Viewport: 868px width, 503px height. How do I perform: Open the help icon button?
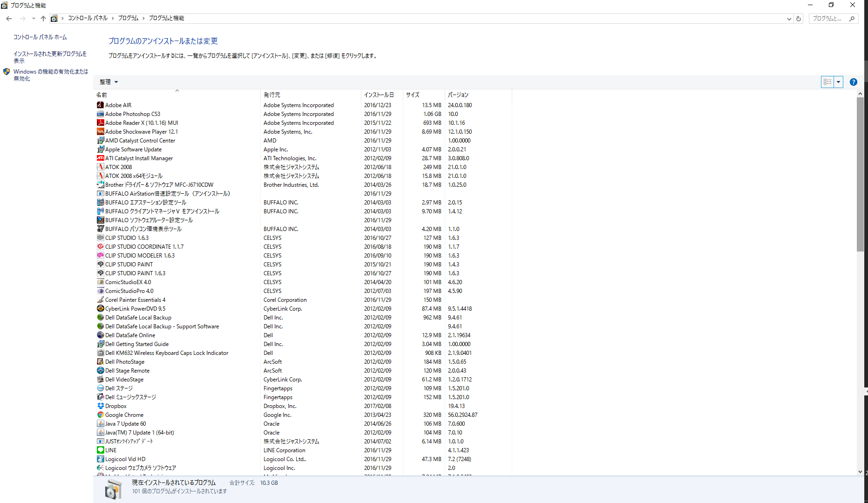point(853,82)
